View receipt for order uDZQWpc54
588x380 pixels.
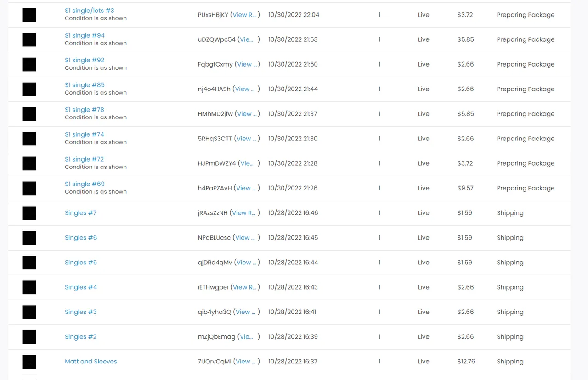click(247, 39)
